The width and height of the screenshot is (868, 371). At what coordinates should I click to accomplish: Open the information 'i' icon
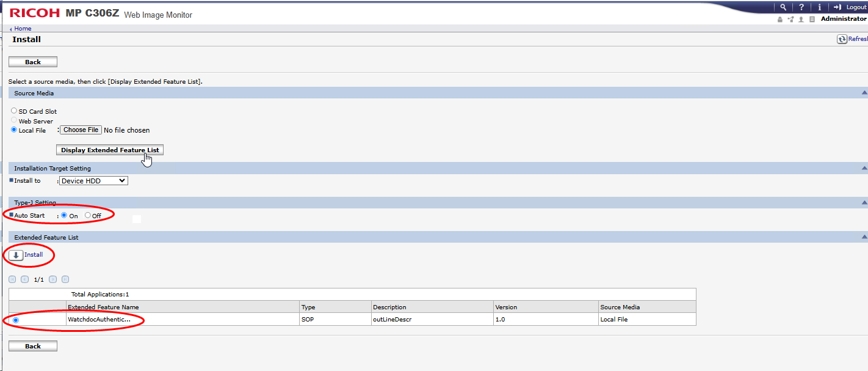click(x=819, y=7)
